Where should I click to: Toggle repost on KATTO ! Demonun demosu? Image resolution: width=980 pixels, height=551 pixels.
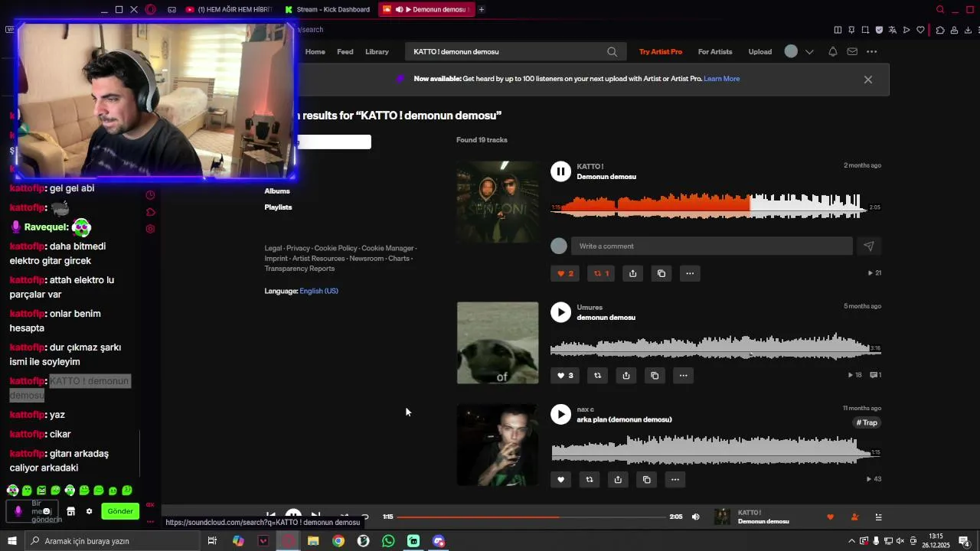coord(601,273)
